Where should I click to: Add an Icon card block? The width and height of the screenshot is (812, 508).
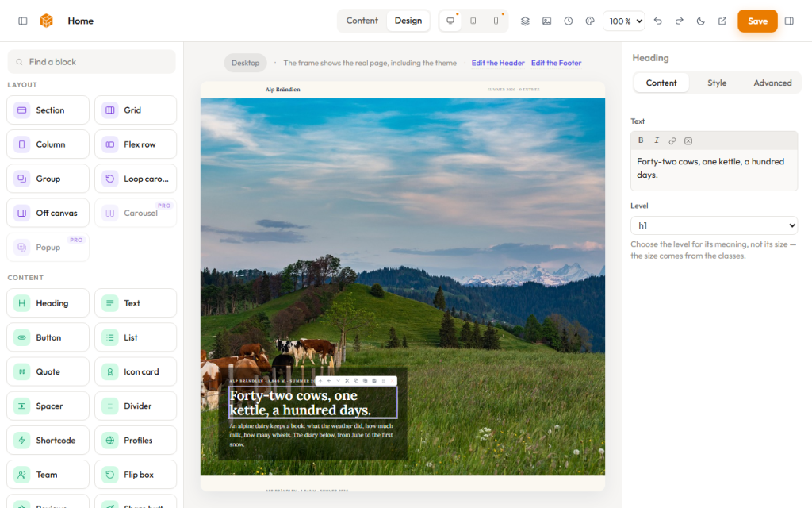pyautogui.click(x=136, y=371)
